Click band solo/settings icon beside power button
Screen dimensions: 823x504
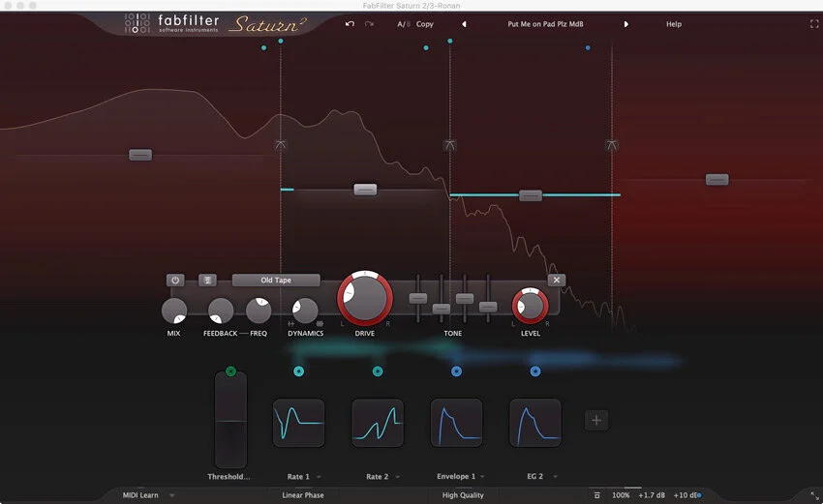point(207,281)
